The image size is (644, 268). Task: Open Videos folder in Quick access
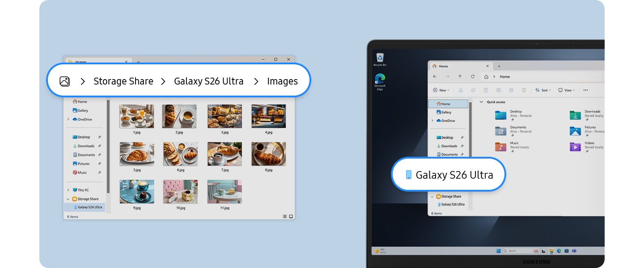pos(586,147)
